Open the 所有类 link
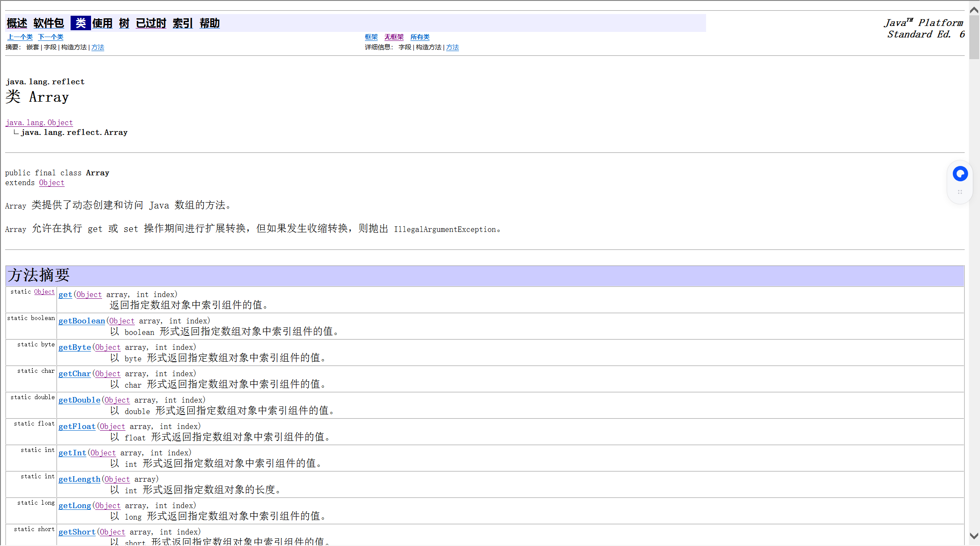Viewport: 980px width, 546px height. click(x=420, y=37)
